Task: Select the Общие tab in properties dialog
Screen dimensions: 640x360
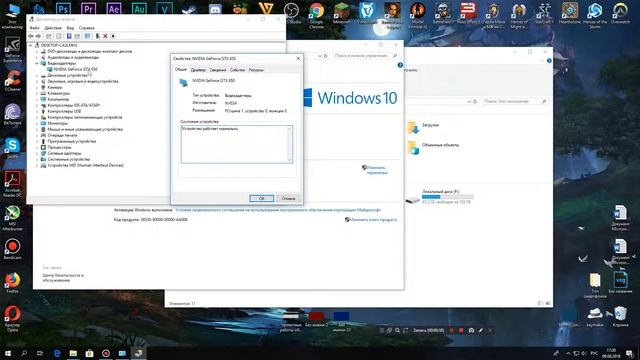Action: (x=181, y=69)
